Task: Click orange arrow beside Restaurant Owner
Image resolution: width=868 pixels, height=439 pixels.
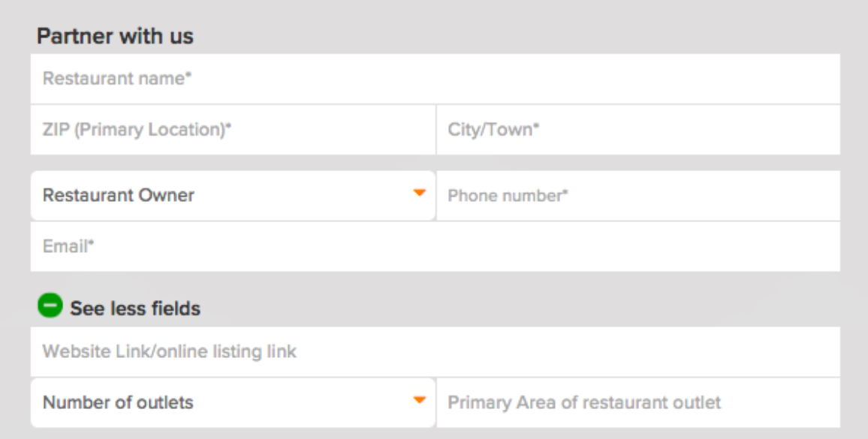Action: [x=420, y=193]
